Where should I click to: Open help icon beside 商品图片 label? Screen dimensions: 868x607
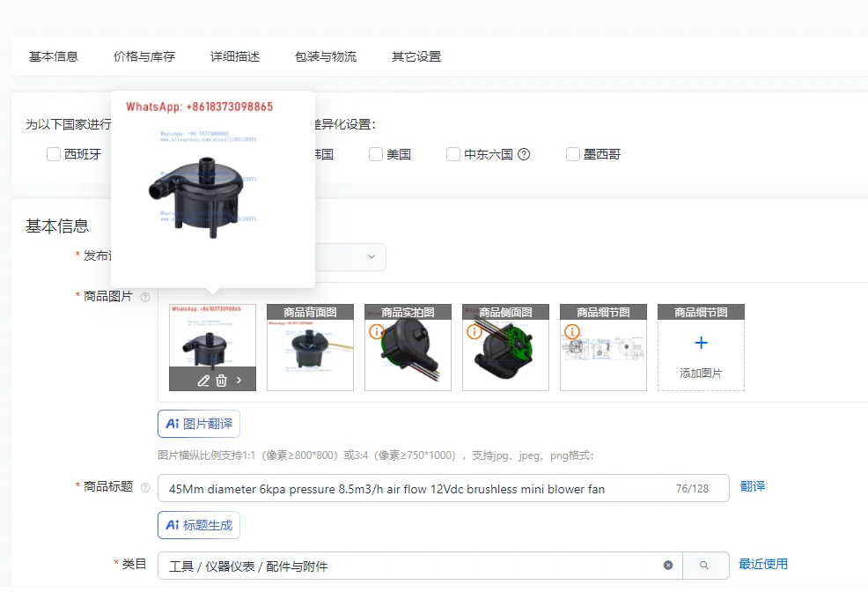[x=145, y=297]
